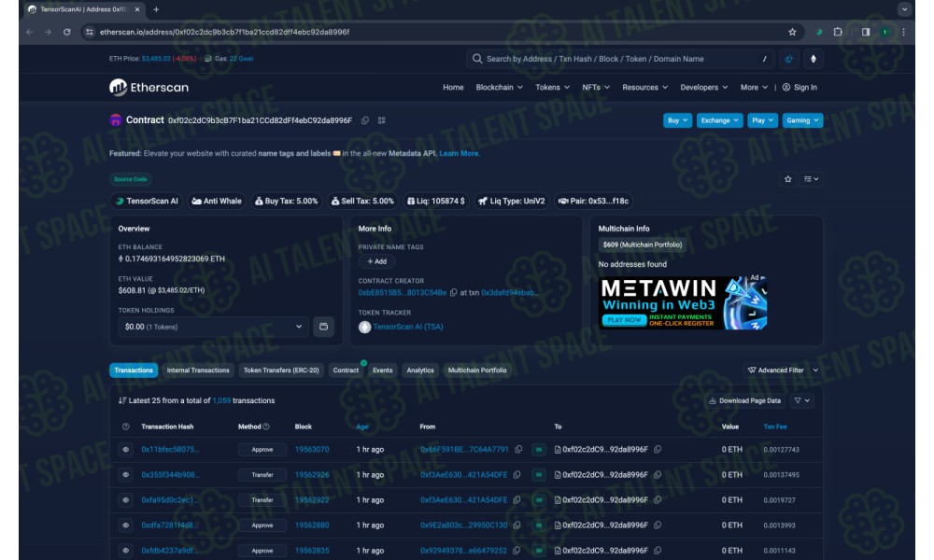Copy the From address 0x9E2a803c...29950C130
This screenshot has height=560, width=934.
517,525
